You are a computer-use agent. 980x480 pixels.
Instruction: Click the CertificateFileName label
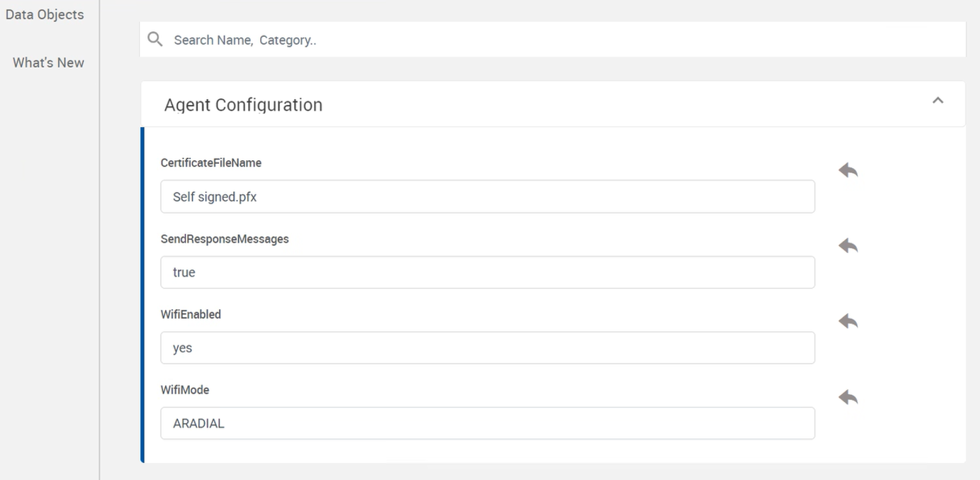tap(211, 163)
